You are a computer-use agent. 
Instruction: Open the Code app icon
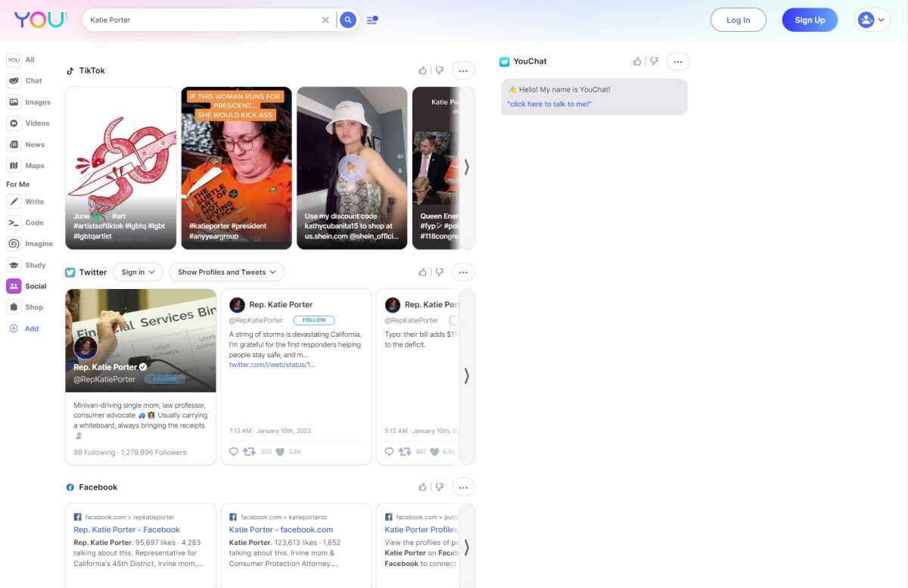pos(14,223)
